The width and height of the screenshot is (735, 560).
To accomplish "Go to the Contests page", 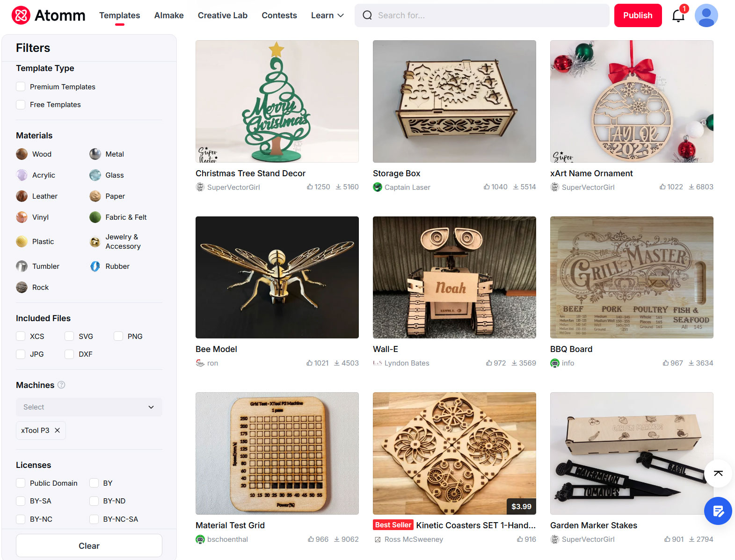I will [x=279, y=15].
